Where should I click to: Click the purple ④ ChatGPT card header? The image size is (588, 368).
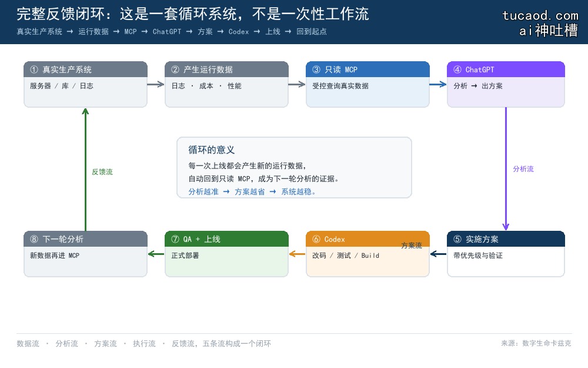[506, 69]
